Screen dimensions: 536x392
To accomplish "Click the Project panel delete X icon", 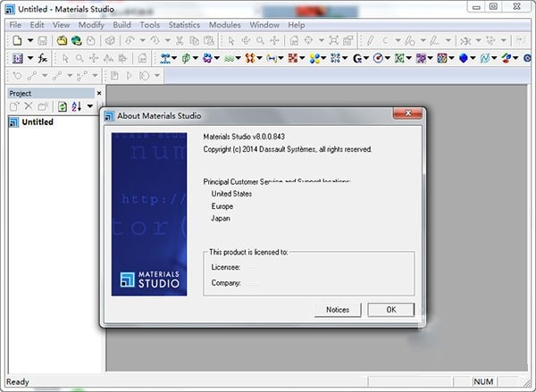I will pos(29,106).
